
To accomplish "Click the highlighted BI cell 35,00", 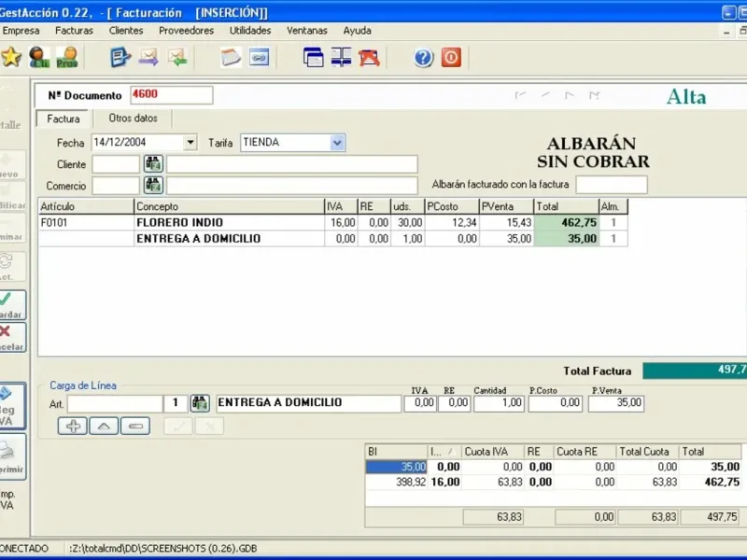I will tap(396, 467).
